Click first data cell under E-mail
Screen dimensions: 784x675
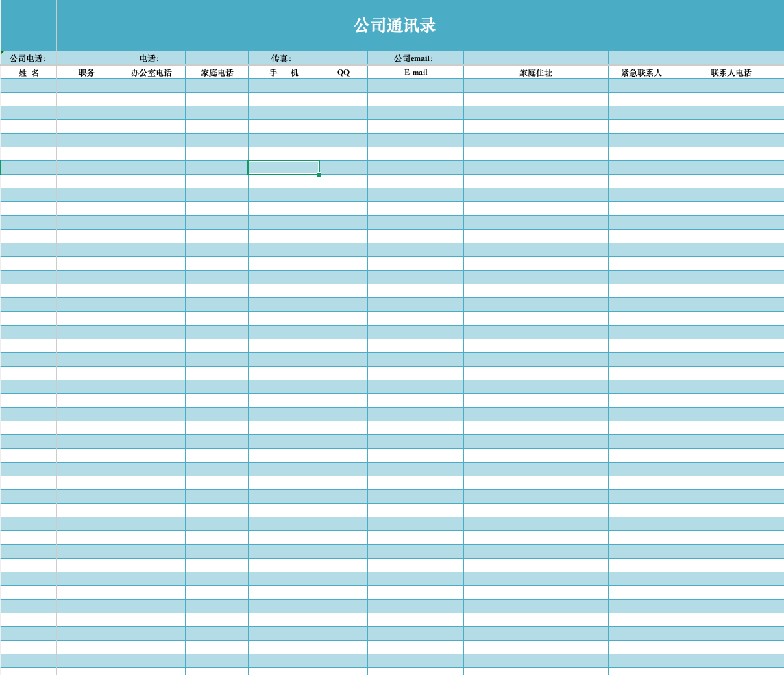click(415, 86)
